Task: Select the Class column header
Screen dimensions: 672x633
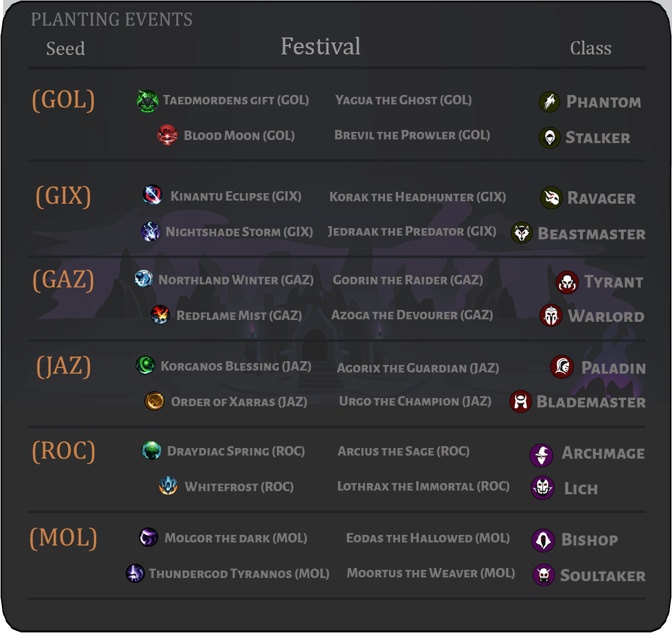Action: click(591, 48)
